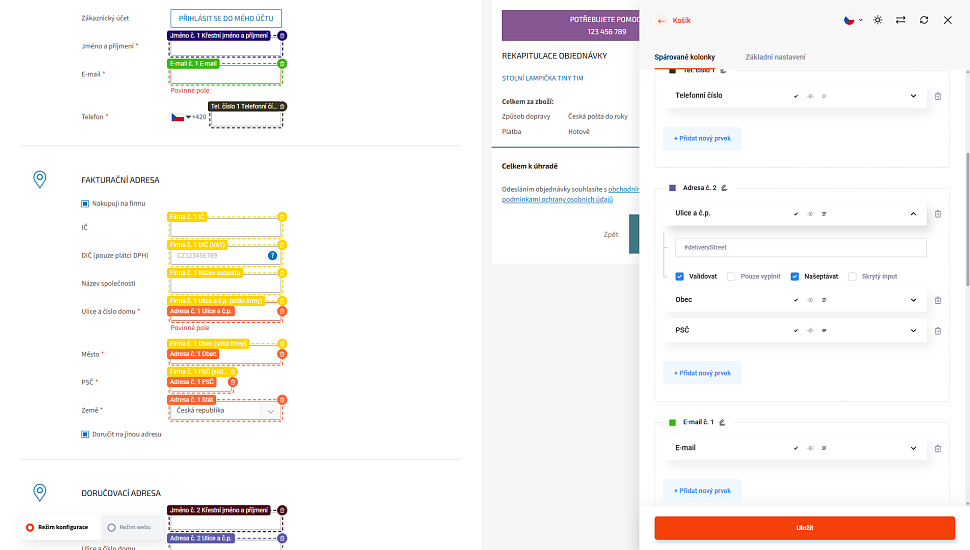Toggle Doručit na jinou adresu checkbox

(x=85, y=434)
